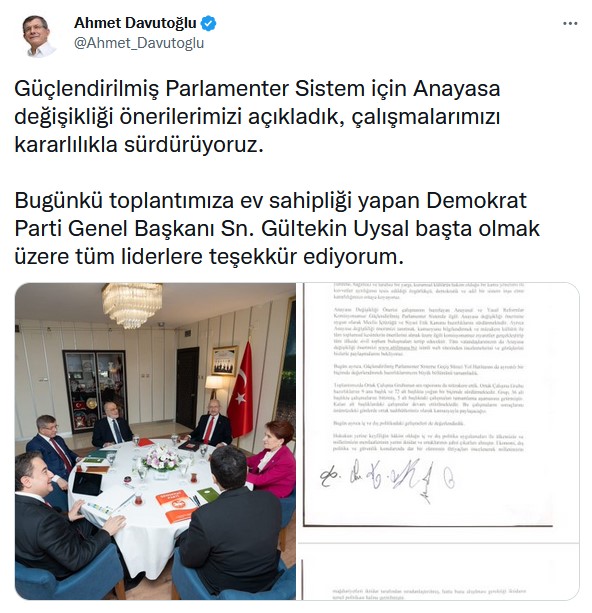Click the display name Ahmet Davutoğlu

(x=135, y=23)
